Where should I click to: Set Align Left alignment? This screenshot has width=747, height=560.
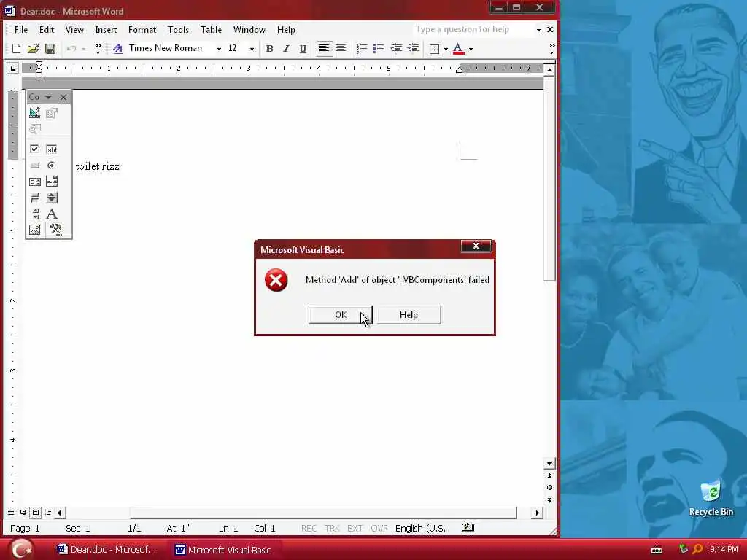point(323,49)
